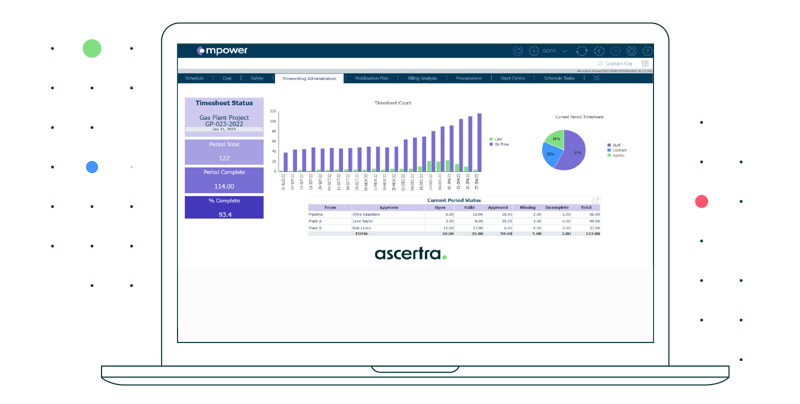Go forward with right arrow icon
This screenshot has width=800, height=404.
pos(615,51)
